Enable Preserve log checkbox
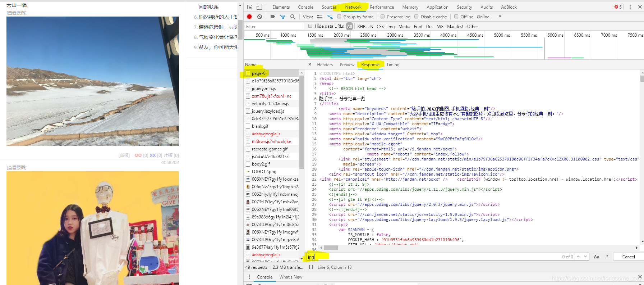The width and height of the screenshot is (644, 285). click(382, 17)
